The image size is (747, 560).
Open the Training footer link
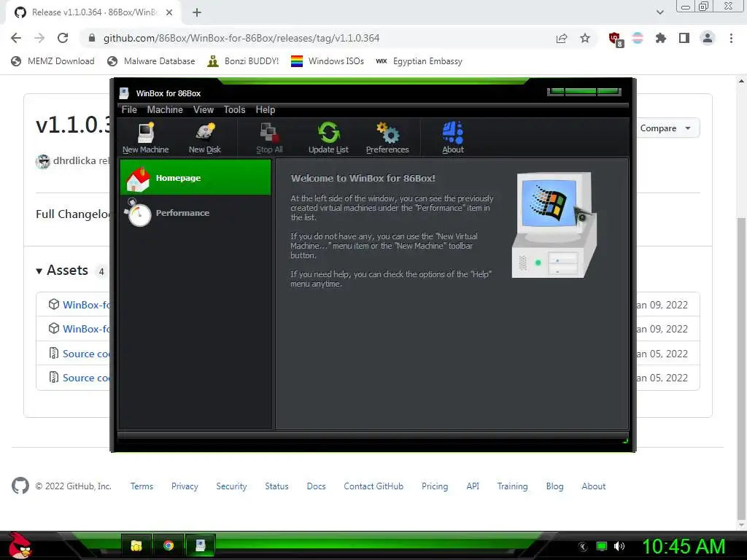[513, 486]
